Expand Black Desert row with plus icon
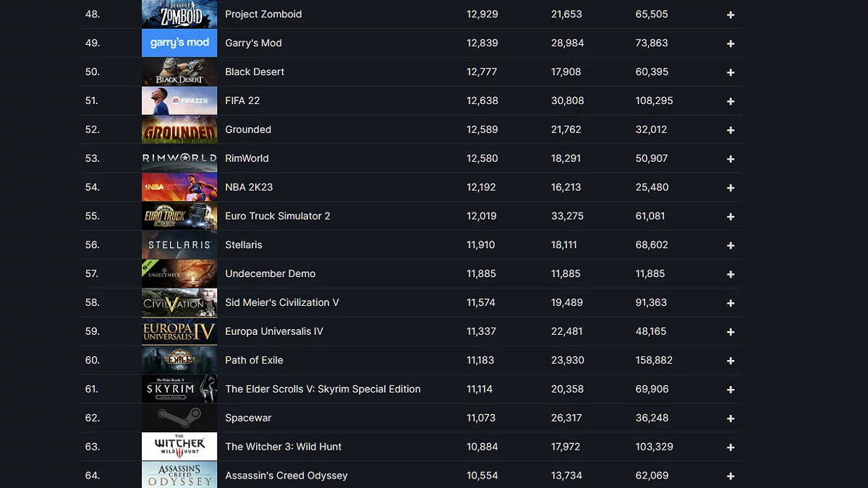The height and width of the screenshot is (488, 868). point(731,72)
